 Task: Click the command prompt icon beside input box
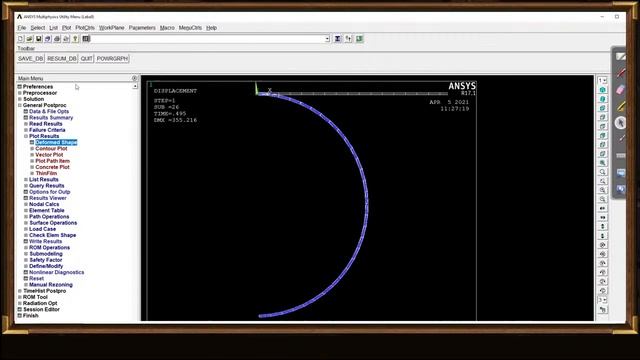point(86,39)
